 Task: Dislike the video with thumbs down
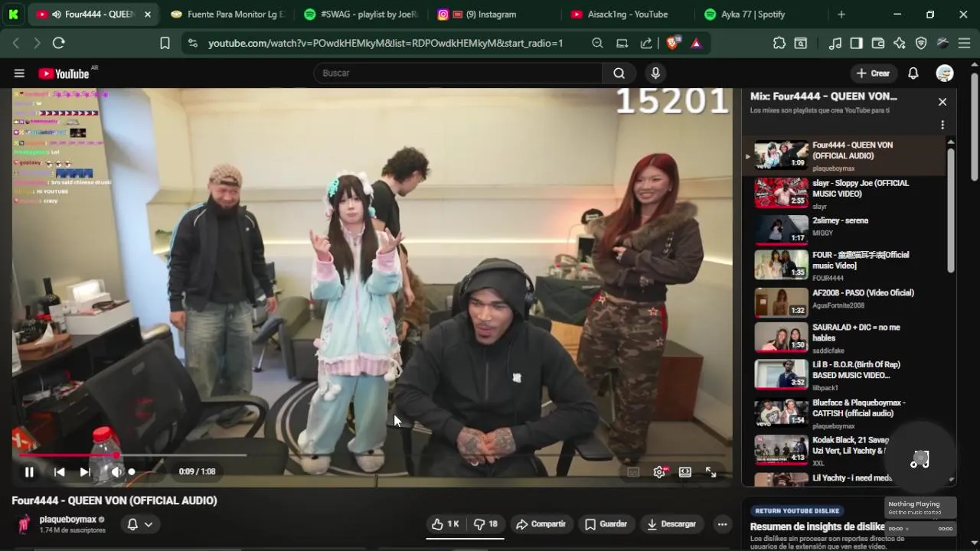point(485,524)
